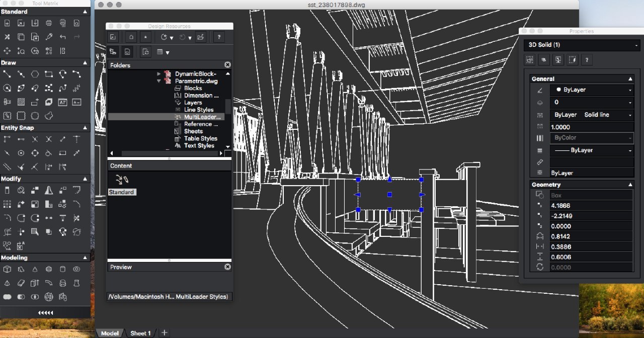The width and height of the screenshot is (644, 338).
Task: Open the 3D Solid (1) selection dropdown
Action: point(582,45)
